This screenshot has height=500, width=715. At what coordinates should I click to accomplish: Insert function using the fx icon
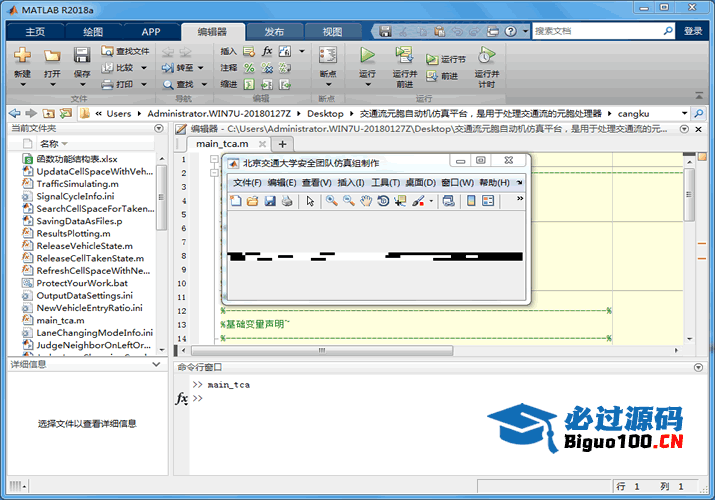pyautogui.click(x=267, y=51)
